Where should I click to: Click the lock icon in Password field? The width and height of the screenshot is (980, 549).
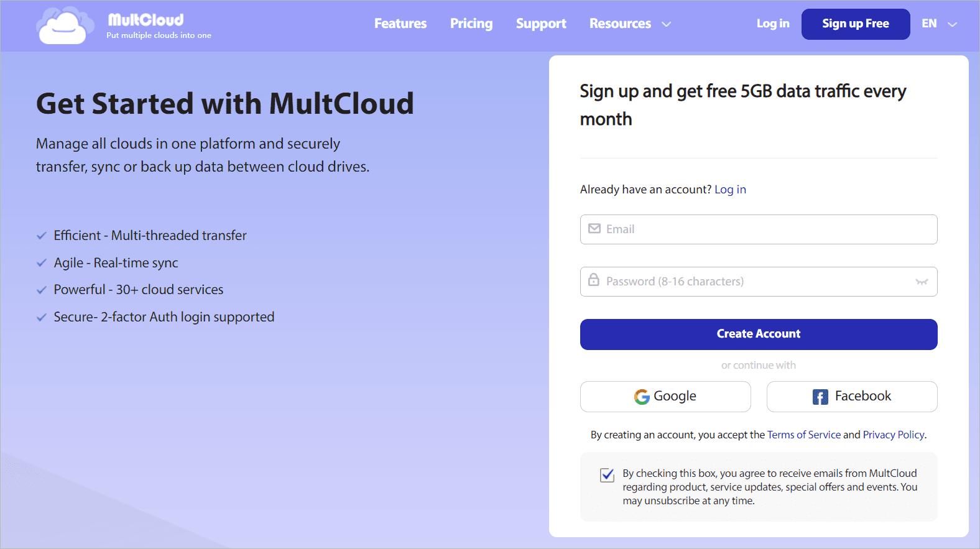[594, 280]
